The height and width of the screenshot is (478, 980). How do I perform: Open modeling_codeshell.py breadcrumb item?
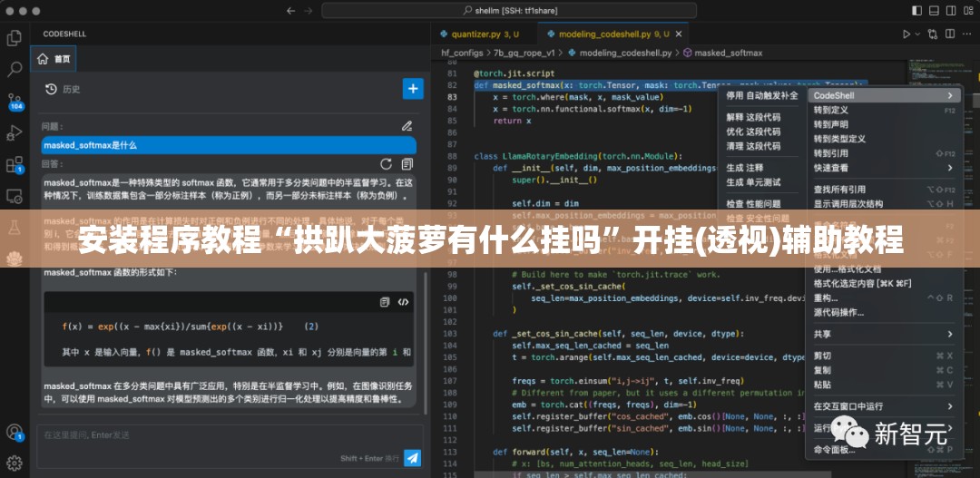(x=620, y=53)
